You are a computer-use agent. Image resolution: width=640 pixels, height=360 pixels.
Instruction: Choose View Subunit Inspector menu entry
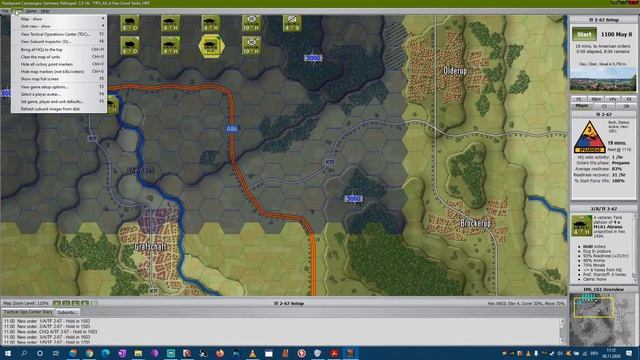click(59, 42)
